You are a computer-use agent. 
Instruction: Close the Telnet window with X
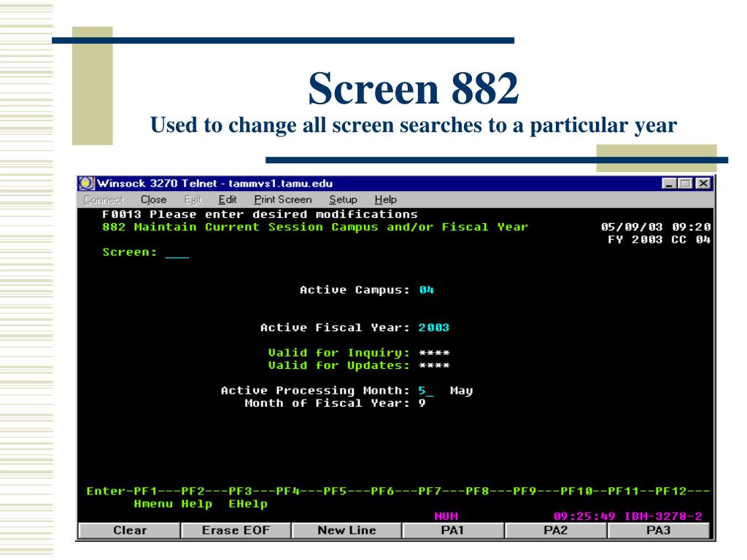coord(703,183)
